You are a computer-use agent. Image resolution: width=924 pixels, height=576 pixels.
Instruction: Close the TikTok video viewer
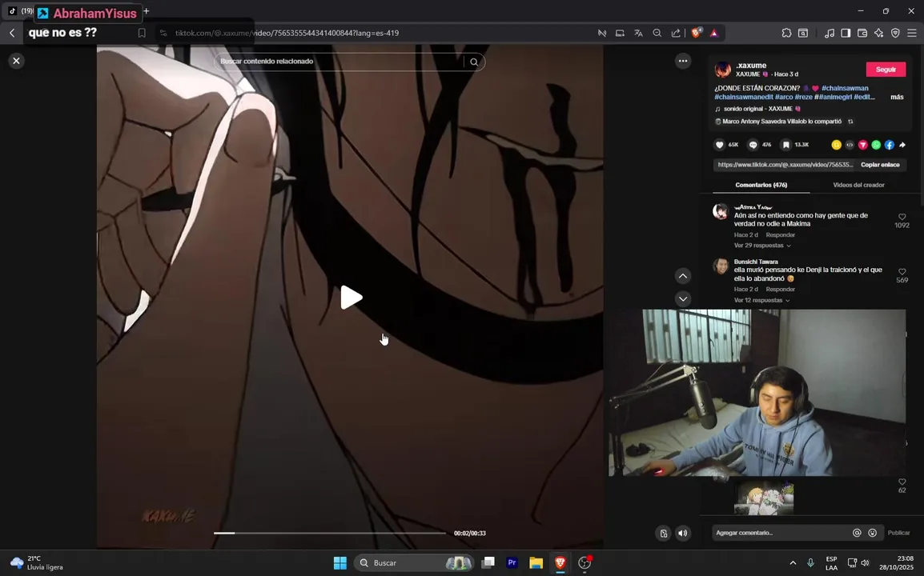(17, 61)
